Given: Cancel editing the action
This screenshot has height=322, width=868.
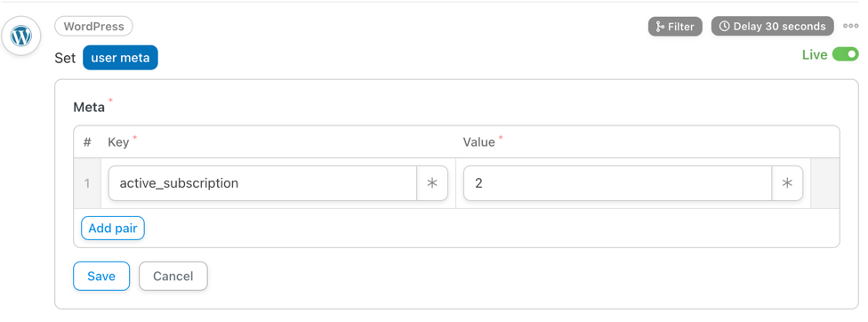Looking at the screenshot, I should (x=173, y=276).
